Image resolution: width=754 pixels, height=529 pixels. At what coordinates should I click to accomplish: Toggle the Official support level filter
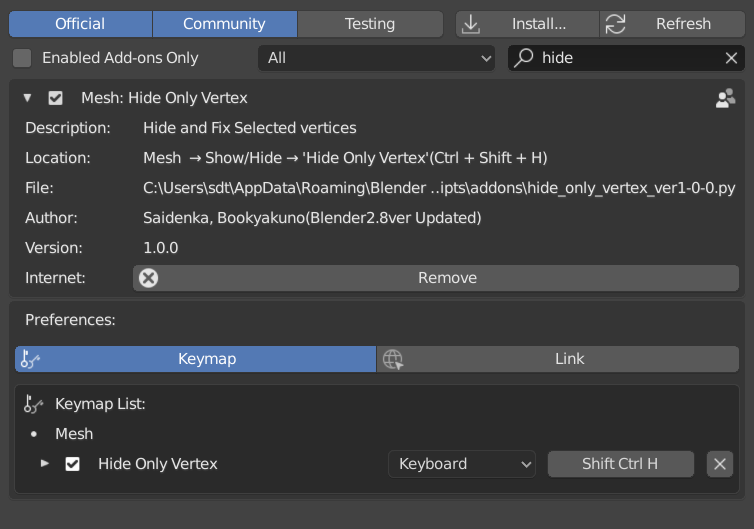[x=80, y=24]
